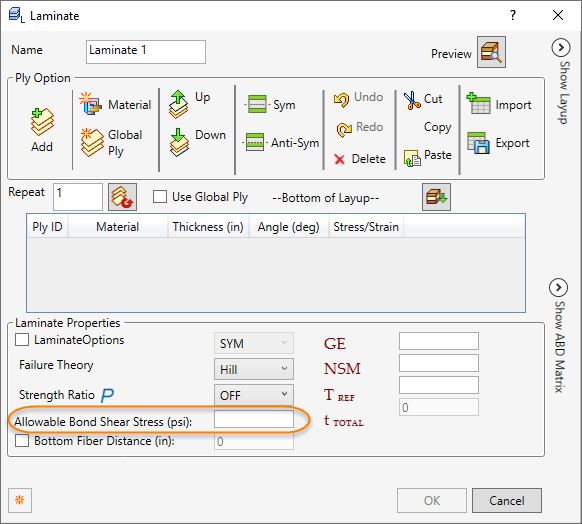
Task: Click the Material column header
Action: pyautogui.click(x=118, y=226)
